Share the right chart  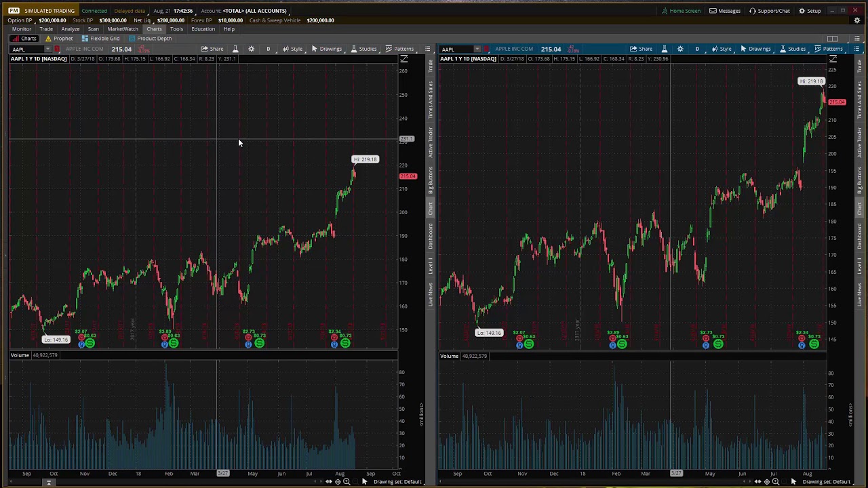[x=641, y=49]
